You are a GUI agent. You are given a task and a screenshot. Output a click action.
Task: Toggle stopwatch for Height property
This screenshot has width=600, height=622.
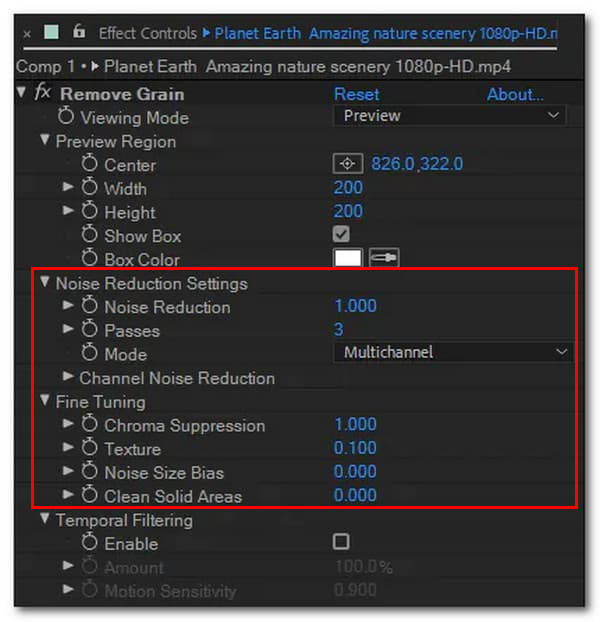90,211
